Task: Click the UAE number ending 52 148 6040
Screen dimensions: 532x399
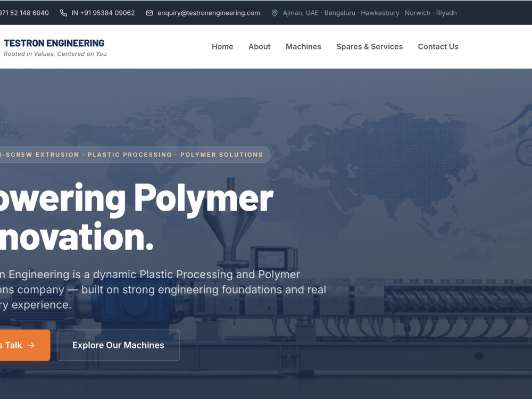Action: pos(24,13)
